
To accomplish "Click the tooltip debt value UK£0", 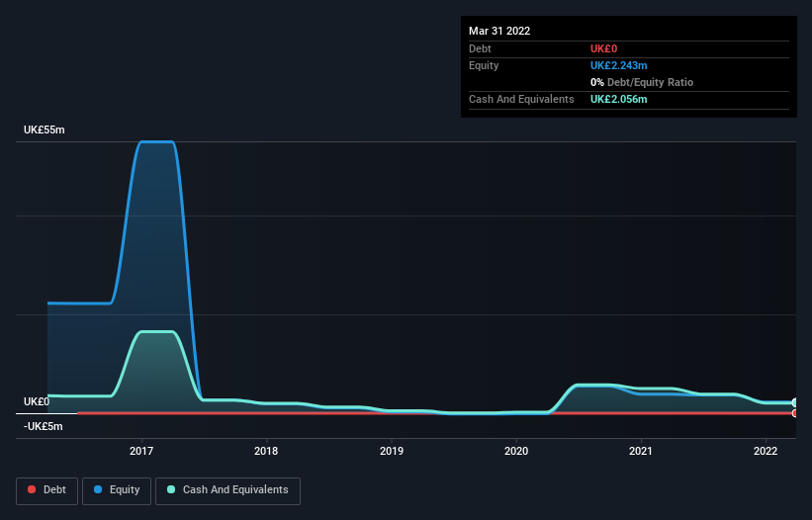I will point(604,48).
